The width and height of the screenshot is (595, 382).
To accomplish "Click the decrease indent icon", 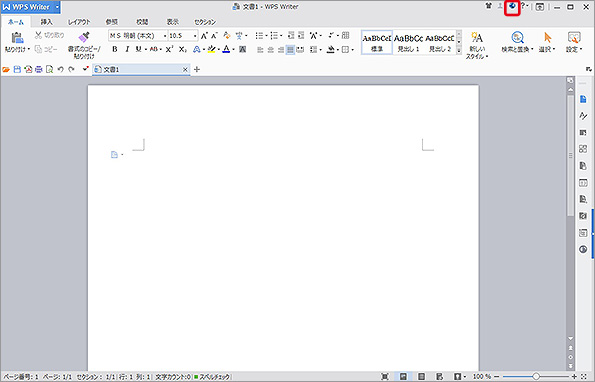I will coord(291,36).
